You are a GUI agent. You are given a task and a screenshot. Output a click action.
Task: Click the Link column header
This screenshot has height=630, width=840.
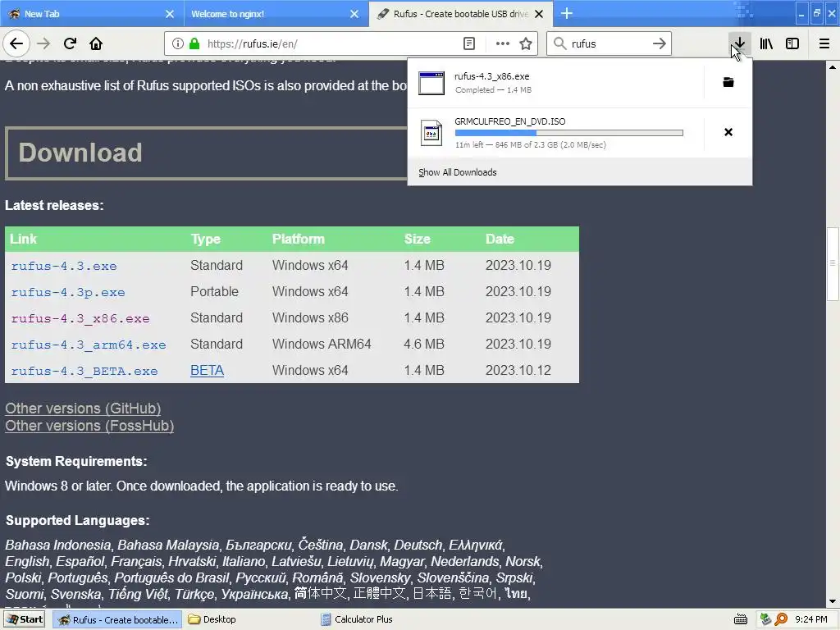[24, 239]
